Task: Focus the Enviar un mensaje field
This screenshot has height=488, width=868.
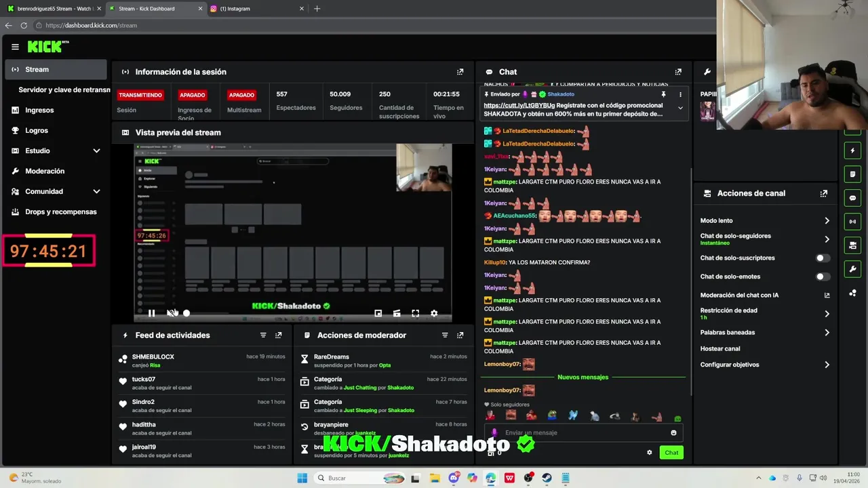Action: [585, 432]
